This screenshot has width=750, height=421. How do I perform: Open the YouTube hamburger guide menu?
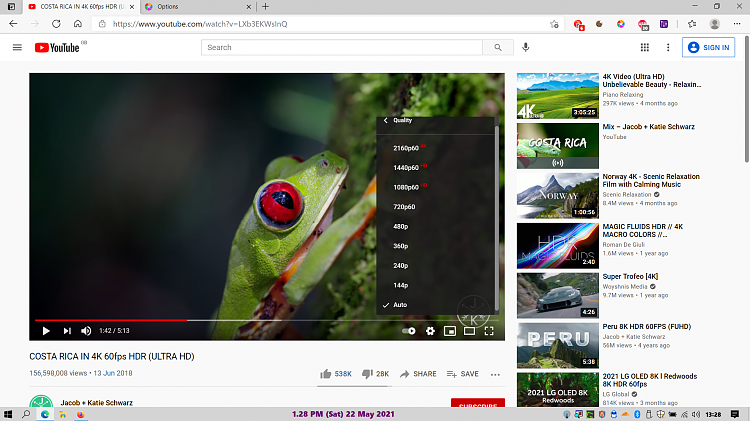tap(17, 47)
